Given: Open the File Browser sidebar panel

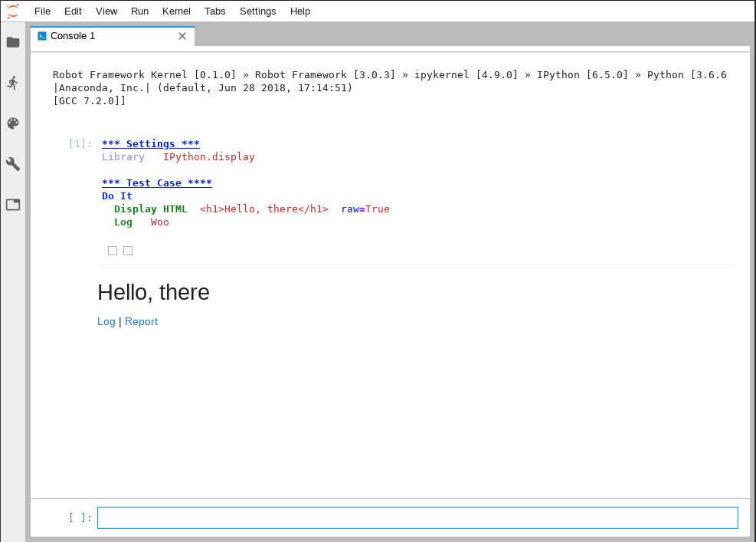Looking at the screenshot, I should click(x=13, y=42).
